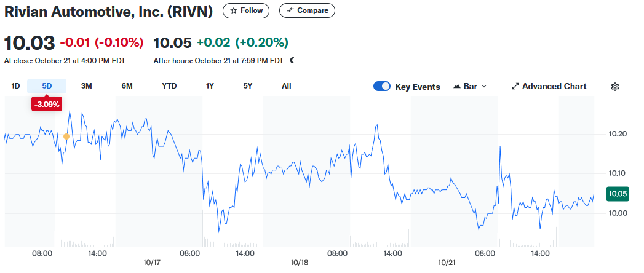Open chart settings gear icon
This screenshot has height=273, width=644.
[x=614, y=87]
